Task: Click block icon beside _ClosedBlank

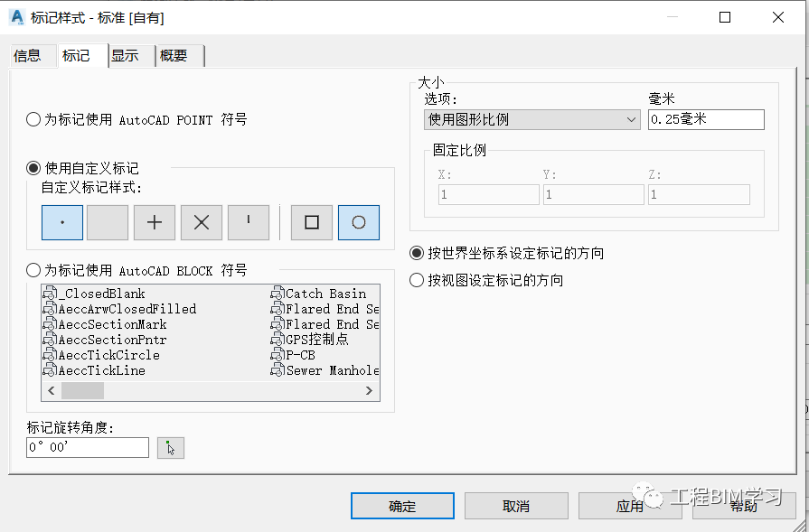Action: [50, 294]
